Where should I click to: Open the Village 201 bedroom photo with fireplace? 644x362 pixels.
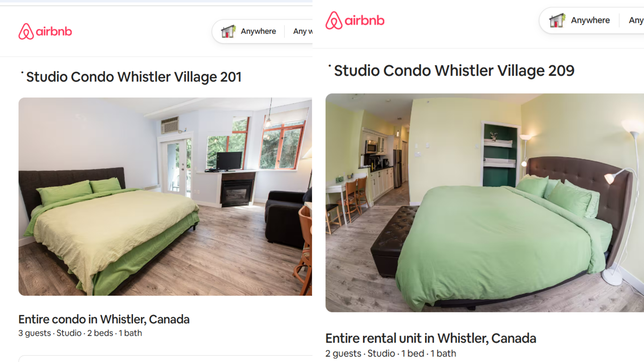[x=165, y=197]
